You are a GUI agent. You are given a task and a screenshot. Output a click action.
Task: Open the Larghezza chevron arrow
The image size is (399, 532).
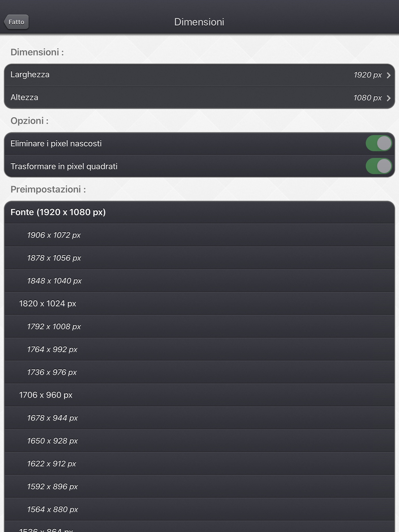(388, 75)
